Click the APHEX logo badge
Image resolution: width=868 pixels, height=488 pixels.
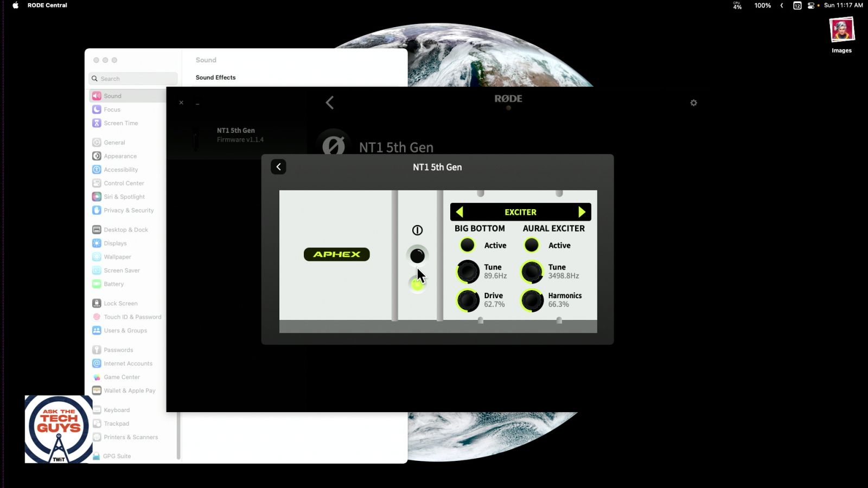point(336,254)
